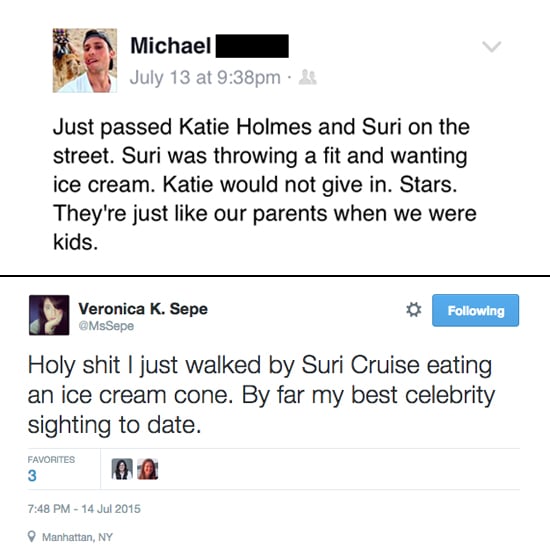
Task: Click the July 13 at 9:38pm timestamp
Action: pyautogui.click(x=205, y=78)
